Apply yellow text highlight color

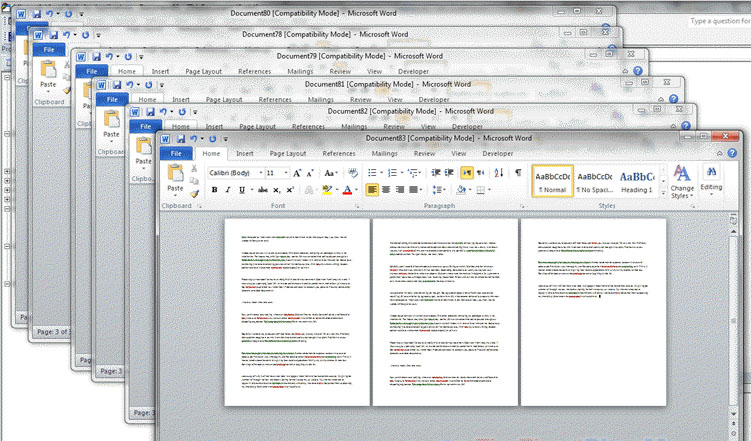pos(327,190)
